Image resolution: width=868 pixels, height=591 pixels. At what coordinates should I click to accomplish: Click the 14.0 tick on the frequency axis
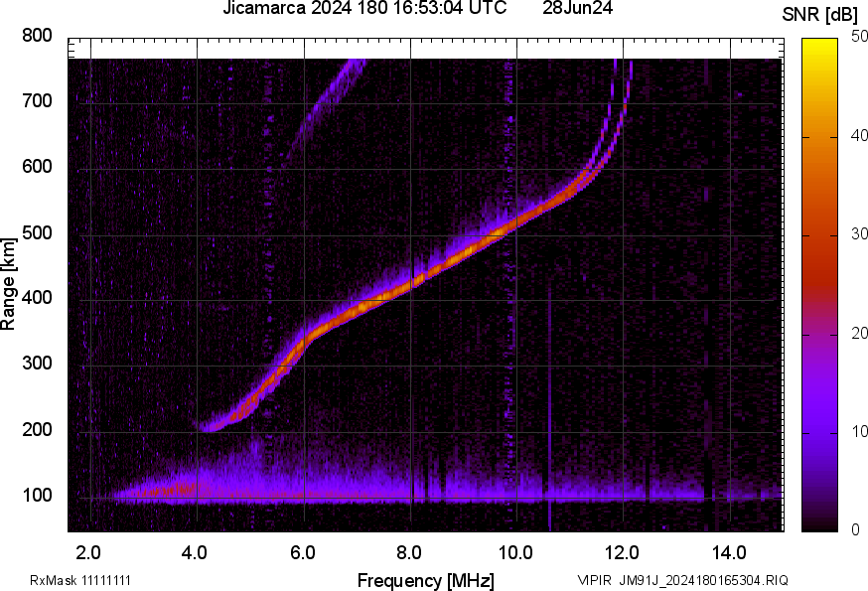point(729,551)
